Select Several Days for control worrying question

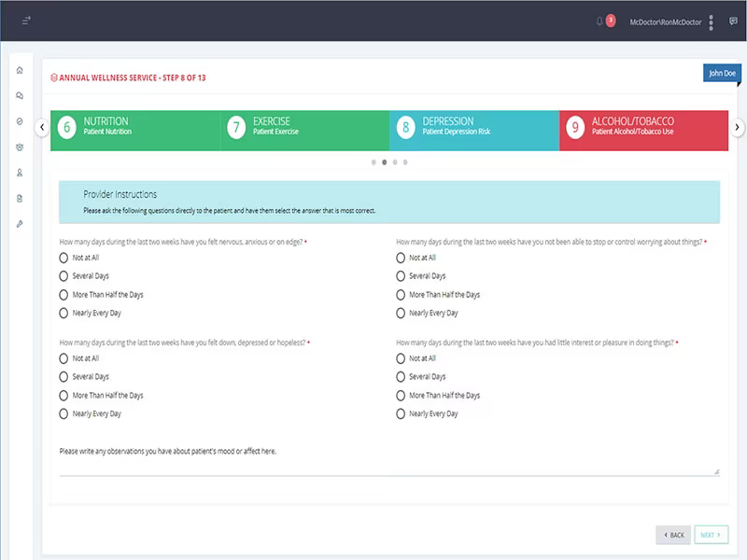(x=401, y=276)
